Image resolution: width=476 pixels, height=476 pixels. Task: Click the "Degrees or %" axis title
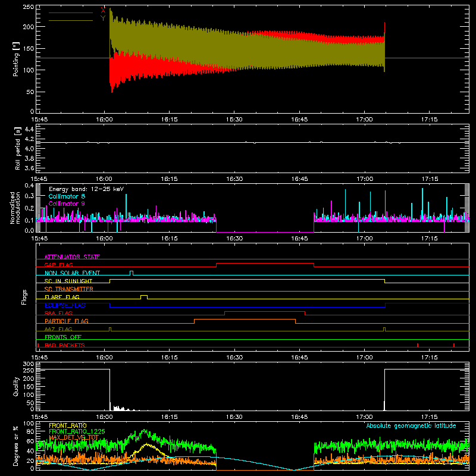(16, 446)
